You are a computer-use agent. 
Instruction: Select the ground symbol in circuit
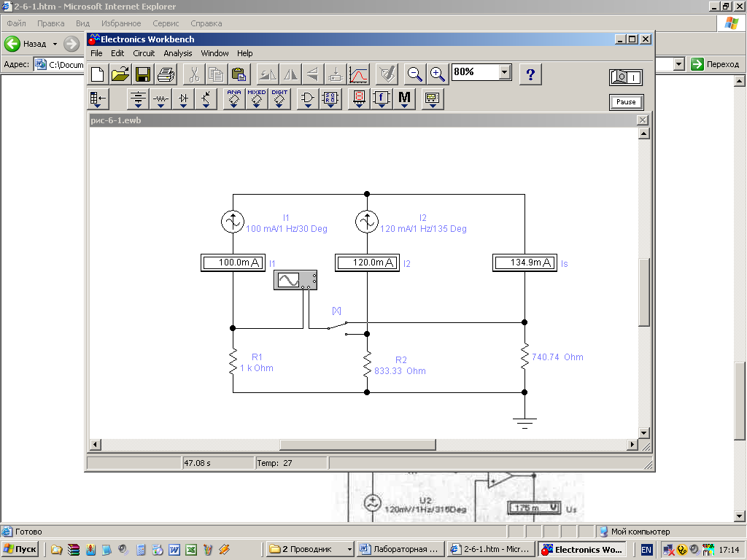point(525,423)
